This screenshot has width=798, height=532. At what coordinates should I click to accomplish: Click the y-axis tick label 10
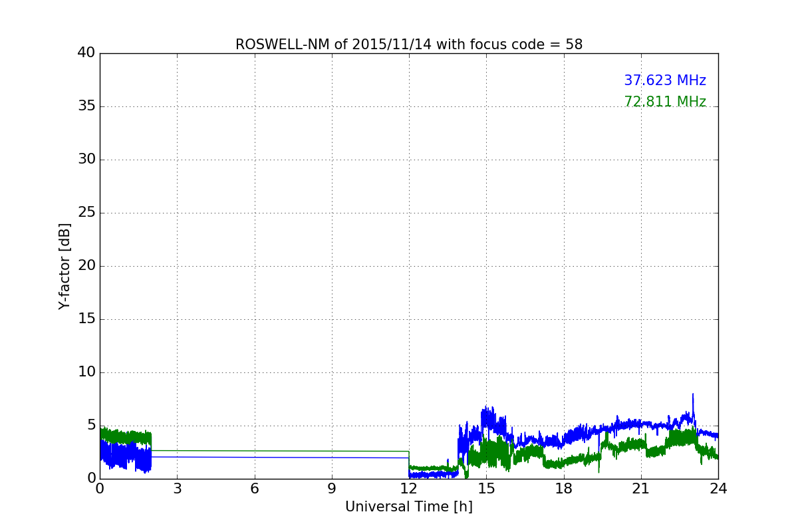point(86,372)
